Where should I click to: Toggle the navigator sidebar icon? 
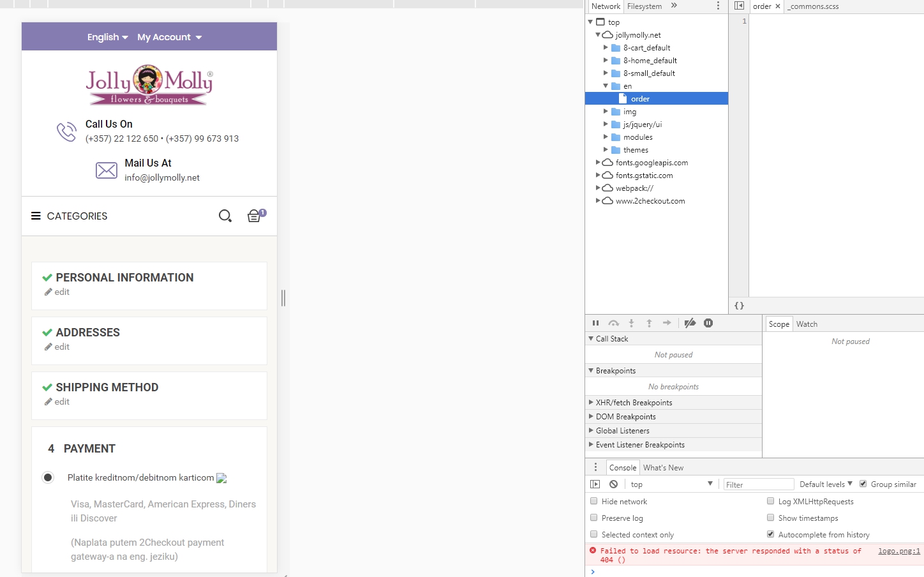click(739, 6)
